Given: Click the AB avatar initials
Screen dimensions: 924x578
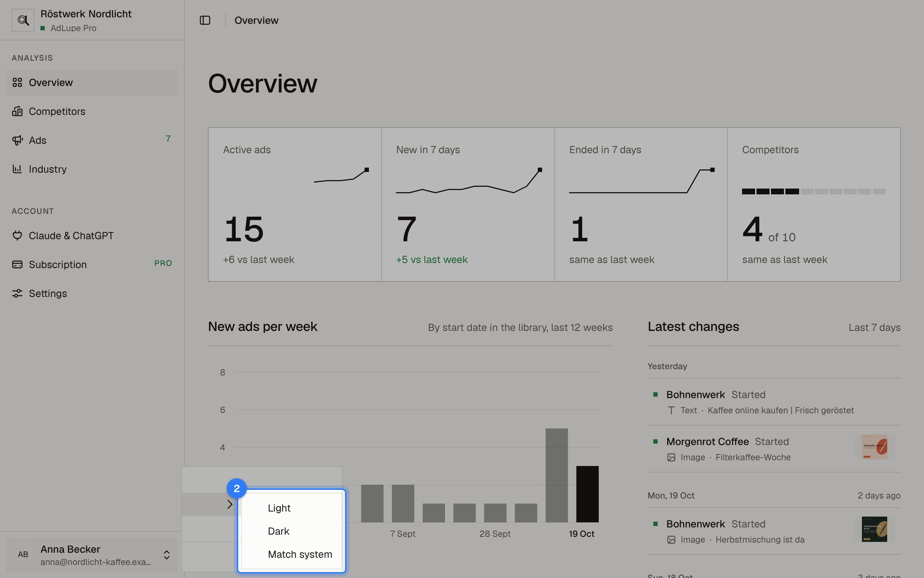Looking at the screenshot, I should tap(23, 554).
